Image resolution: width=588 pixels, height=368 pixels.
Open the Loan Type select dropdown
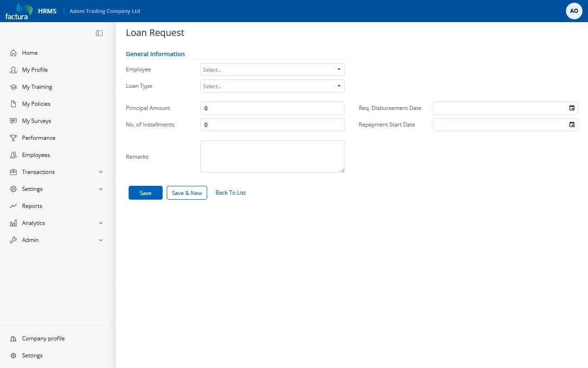272,86
